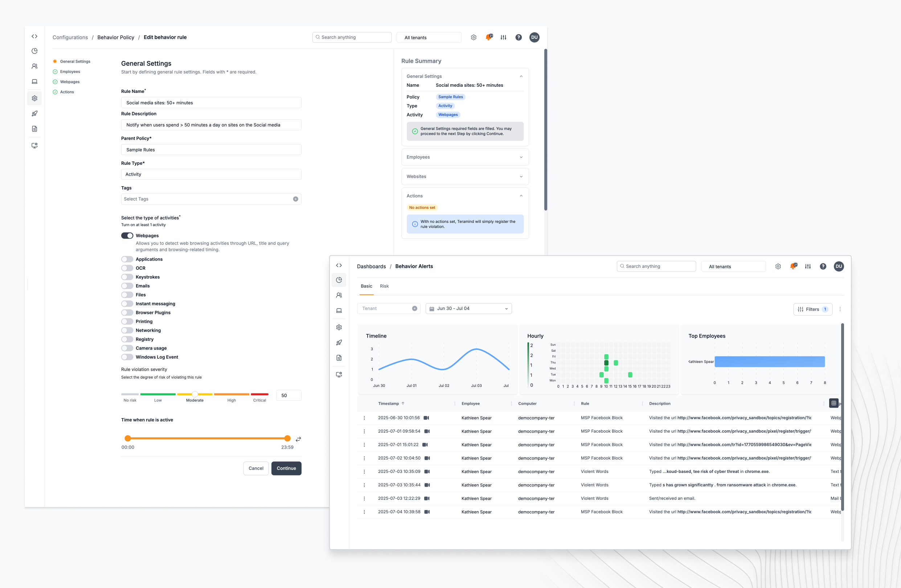
Task: Click the sliders icon in Edit behavior rule header
Action: point(503,37)
